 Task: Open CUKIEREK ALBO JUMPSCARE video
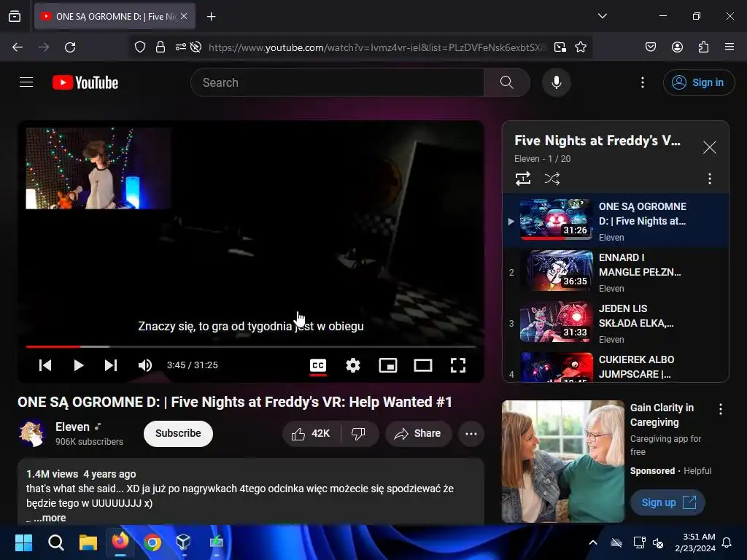616,367
